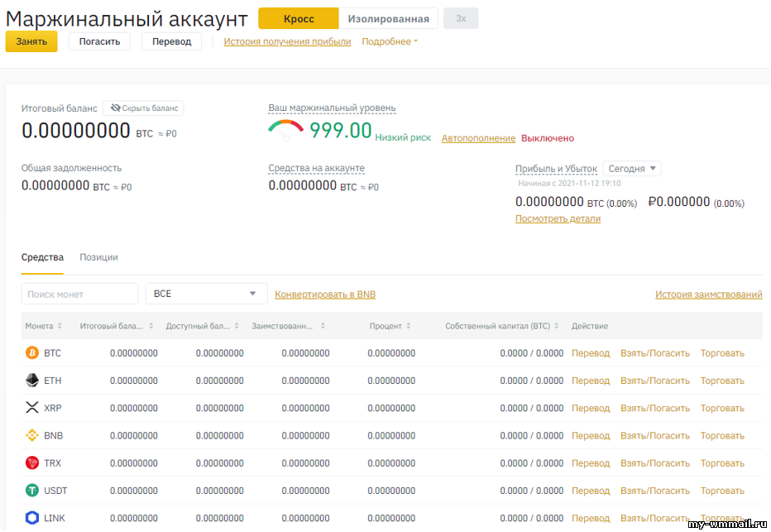Switch to Изолированная margin mode
The height and width of the screenshot is (532, 771).
(x=389, y=19)
